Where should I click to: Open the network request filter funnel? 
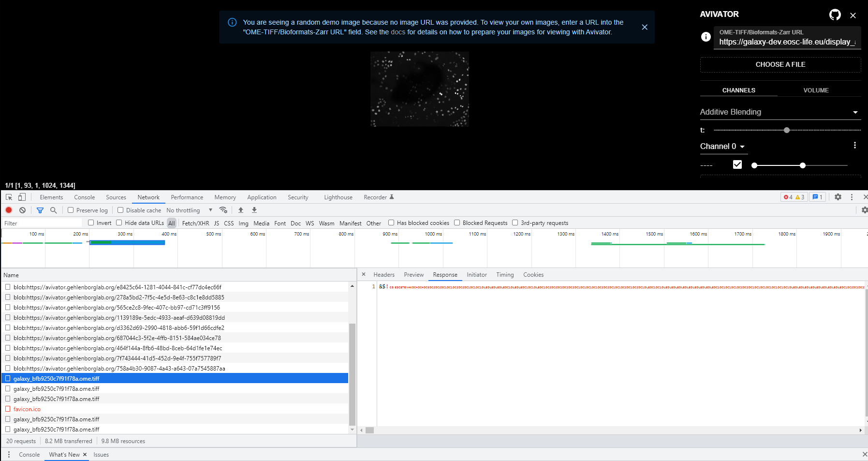[x=40, y=210]
